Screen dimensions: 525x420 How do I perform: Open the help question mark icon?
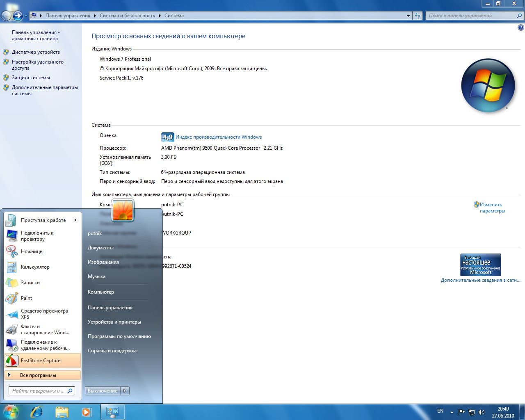click(521, 28)
